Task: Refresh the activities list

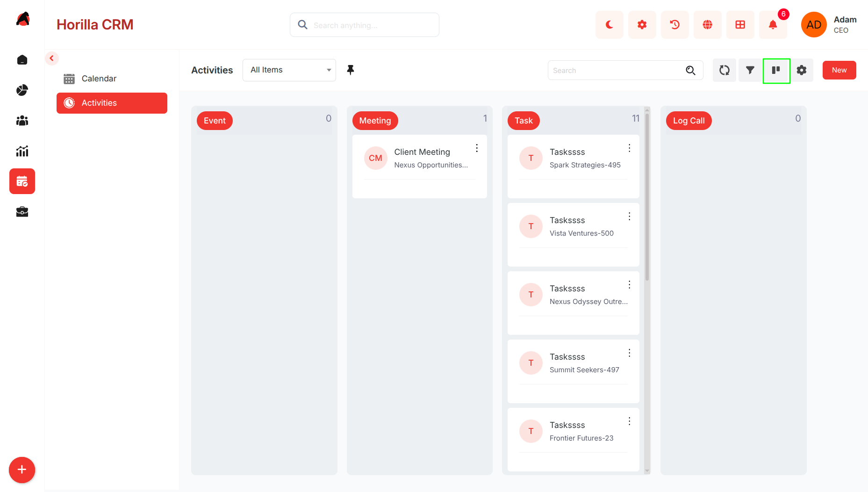Action: click(725, 70)
